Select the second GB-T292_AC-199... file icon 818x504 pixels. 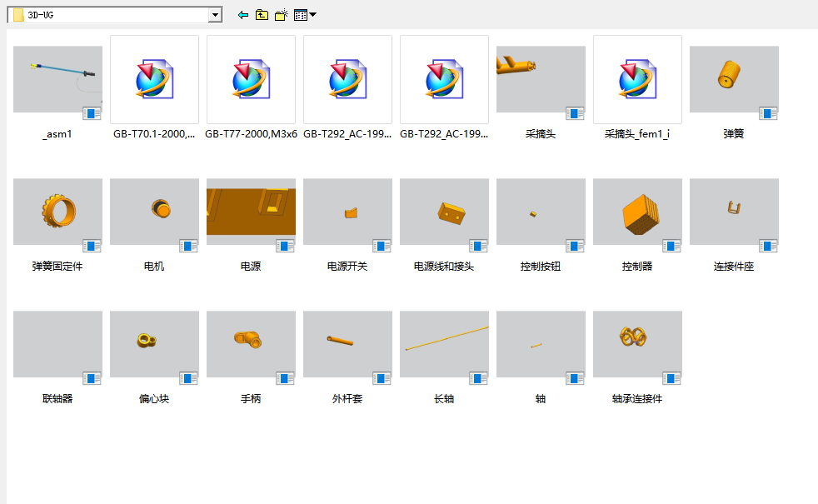[x=444, y=79]
